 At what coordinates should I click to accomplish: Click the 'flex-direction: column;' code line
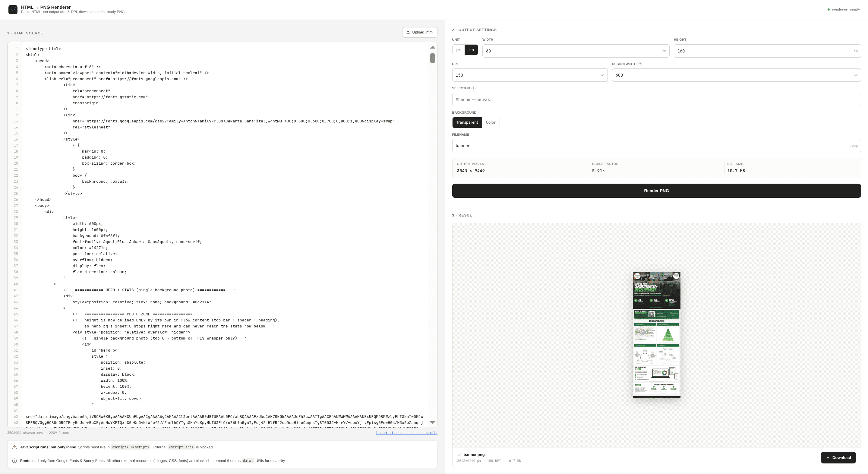coord(99,272)
